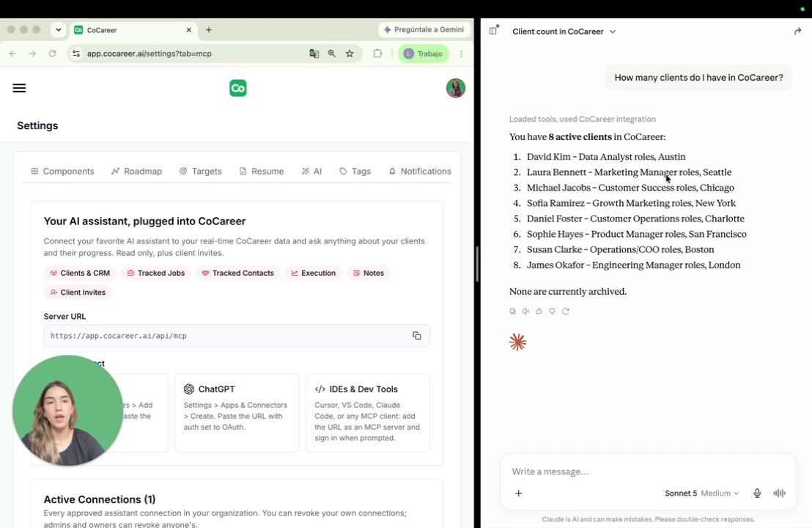Viewport: 812px width, 528px height.
Task: Open a new browser tab
Action: pos(209,30)
